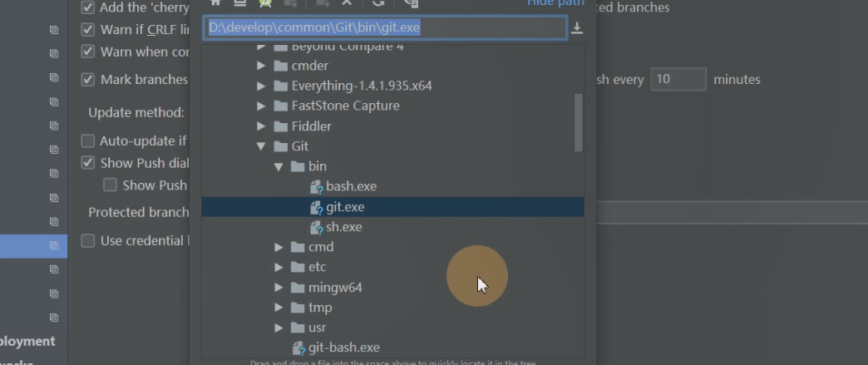The image size is (868, 365).
Task: Click the Fiddler folder icon
Action: 281,126
